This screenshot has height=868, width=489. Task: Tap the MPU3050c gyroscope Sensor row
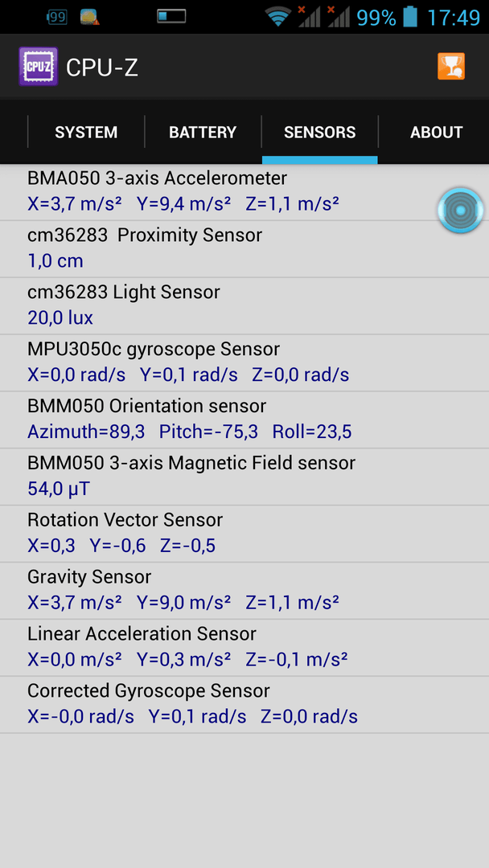[x=244, y=362]
